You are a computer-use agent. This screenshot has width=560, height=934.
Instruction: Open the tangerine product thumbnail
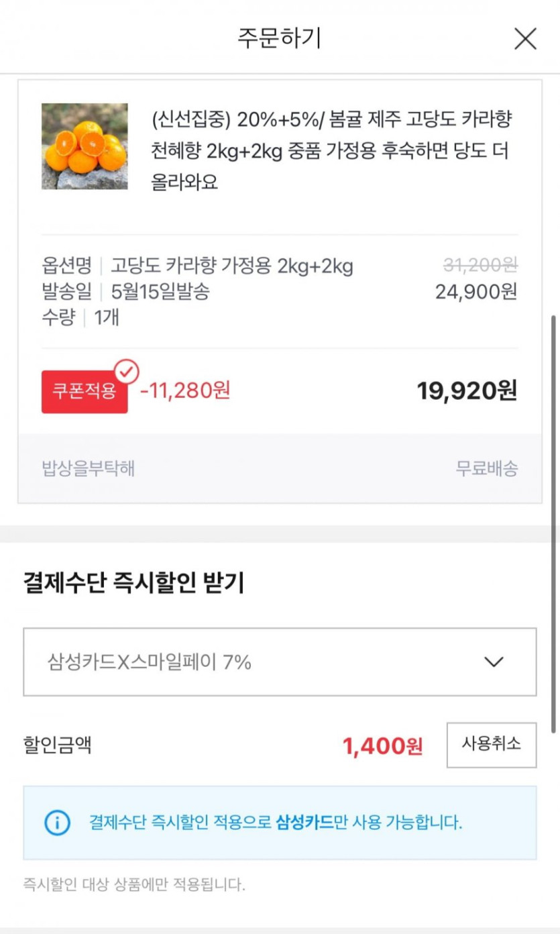pyautogui.click(x=85, y=146)
